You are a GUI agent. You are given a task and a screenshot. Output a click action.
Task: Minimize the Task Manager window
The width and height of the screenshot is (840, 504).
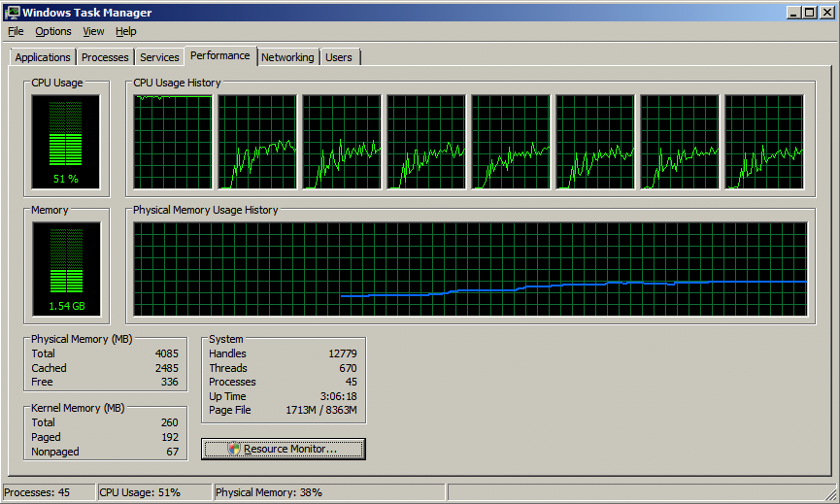[x=794, y=13]
